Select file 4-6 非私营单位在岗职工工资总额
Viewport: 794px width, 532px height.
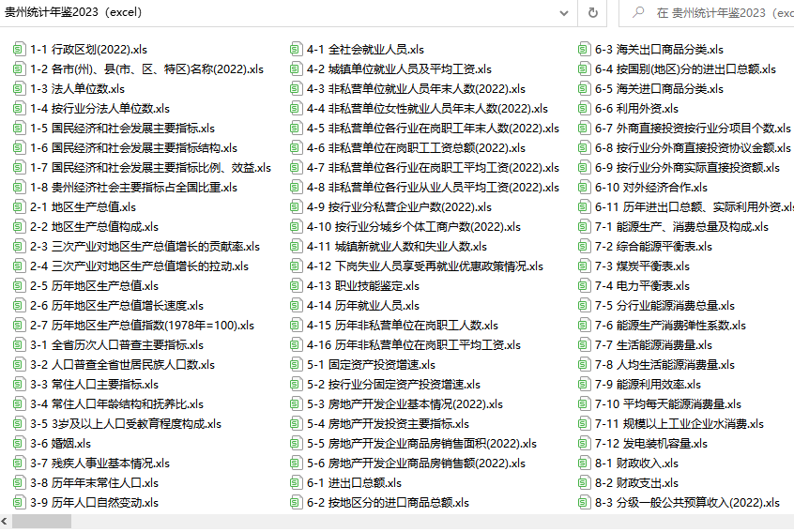pyautogui.click(x=408, y=148)
